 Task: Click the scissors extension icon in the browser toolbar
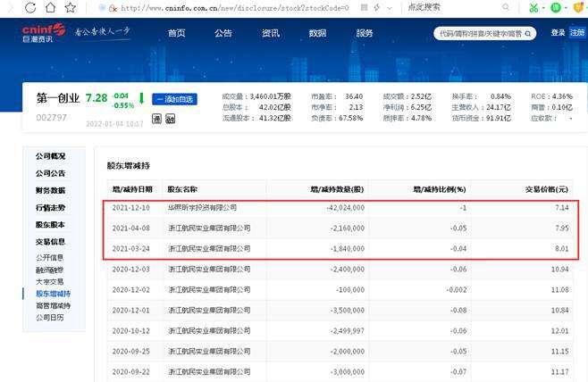pos(534,7)
